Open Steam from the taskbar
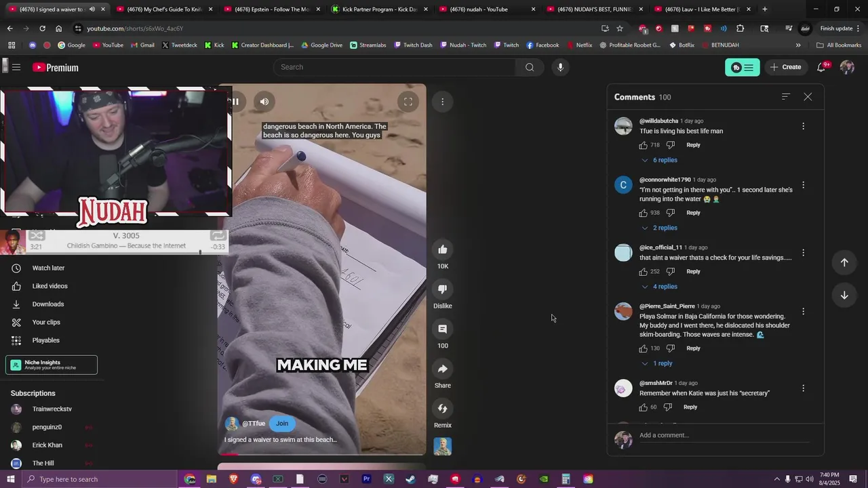The image size is (868, 488). 410,479
